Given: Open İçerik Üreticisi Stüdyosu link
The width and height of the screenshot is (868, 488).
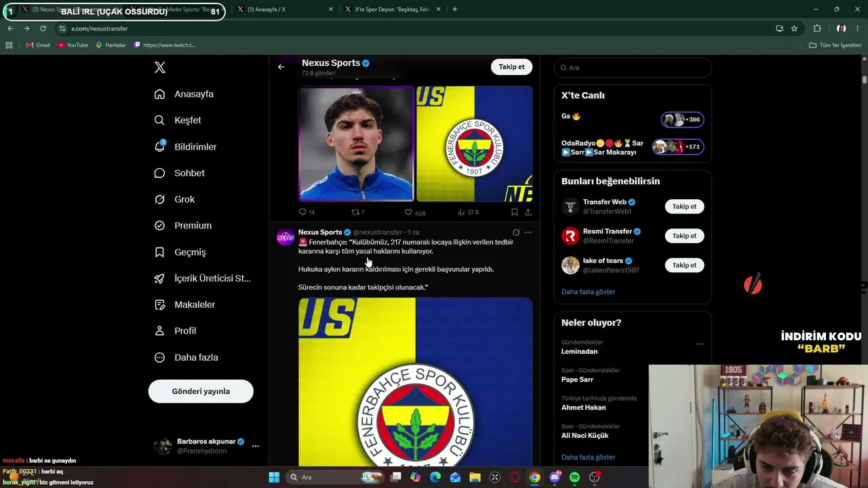Looking at the screenshot, I should click(202, 279).
